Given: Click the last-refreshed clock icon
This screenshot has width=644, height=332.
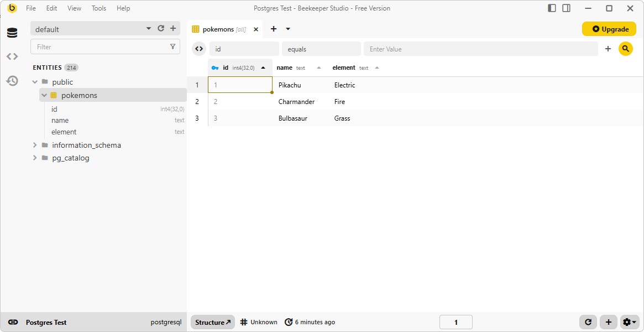Looking at the screenshot, I should click(289, 322).
